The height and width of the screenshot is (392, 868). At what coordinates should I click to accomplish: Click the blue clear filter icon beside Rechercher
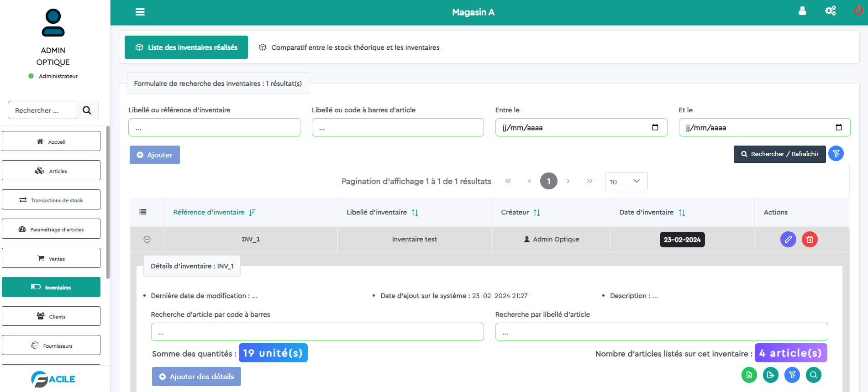[836, 154]
